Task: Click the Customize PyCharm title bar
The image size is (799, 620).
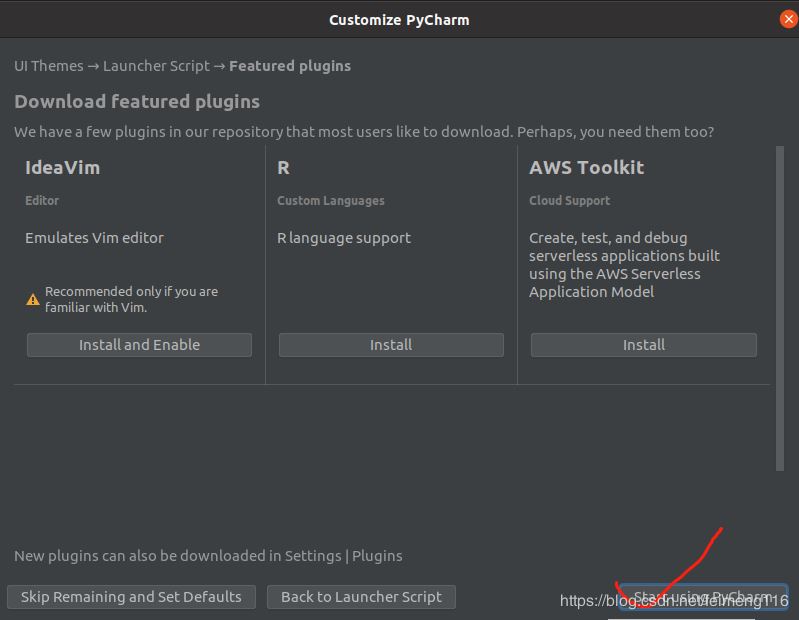Action: click(399, 19)
